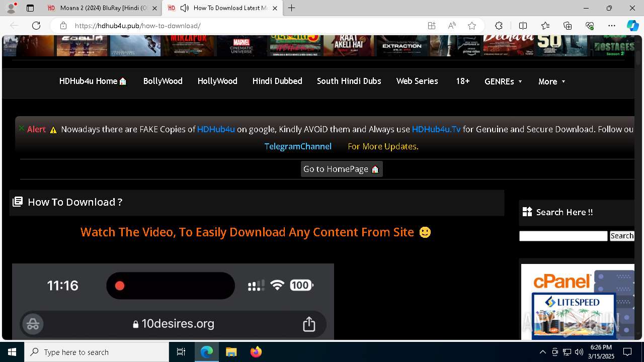Open the Extensions puzzle icon
644x362 pixels.
499,26
